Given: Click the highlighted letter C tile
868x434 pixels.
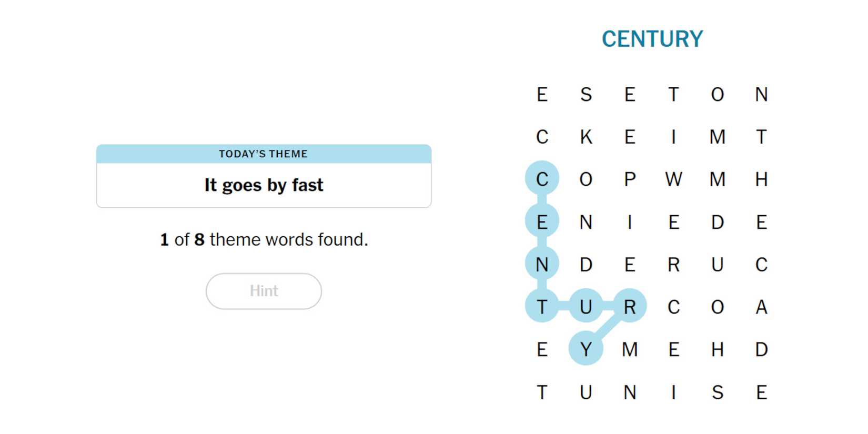Looking at the screenshot, I should [542, 179].
